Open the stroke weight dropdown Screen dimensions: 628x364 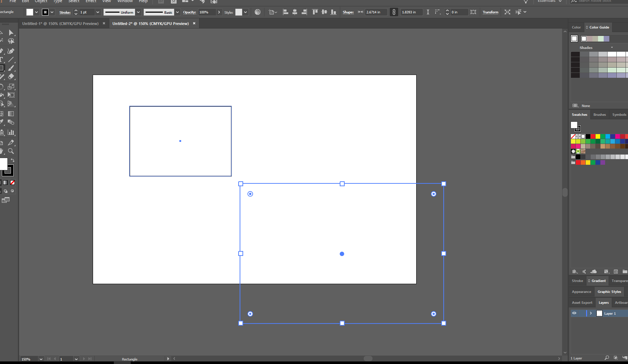click(x=98, y=12)
